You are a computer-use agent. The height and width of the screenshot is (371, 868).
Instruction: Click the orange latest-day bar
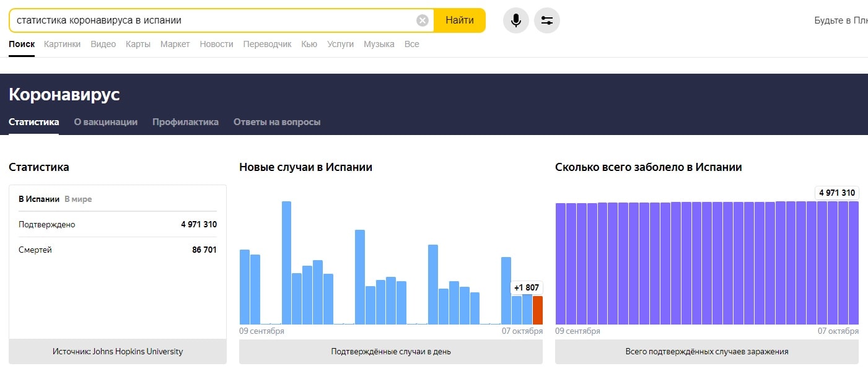[537, 310]
